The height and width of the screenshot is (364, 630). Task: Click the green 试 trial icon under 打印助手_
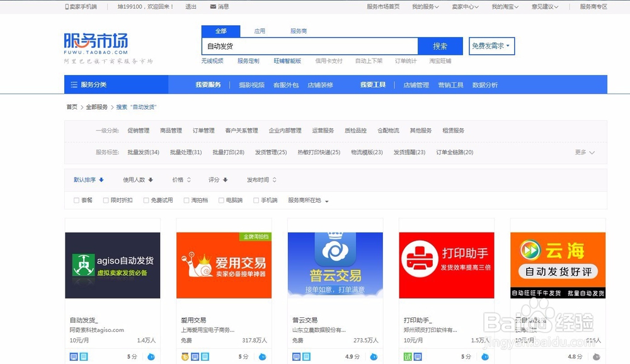pos(408,357)
